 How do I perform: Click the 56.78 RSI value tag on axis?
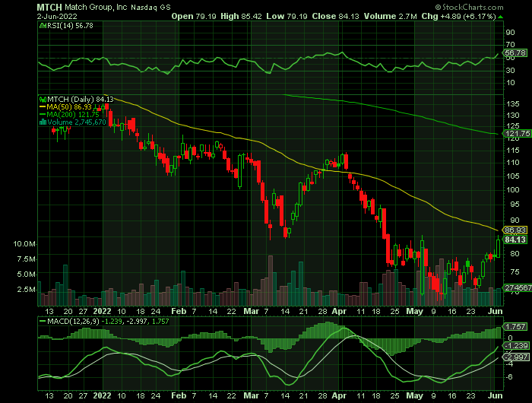tap(515, 53)
